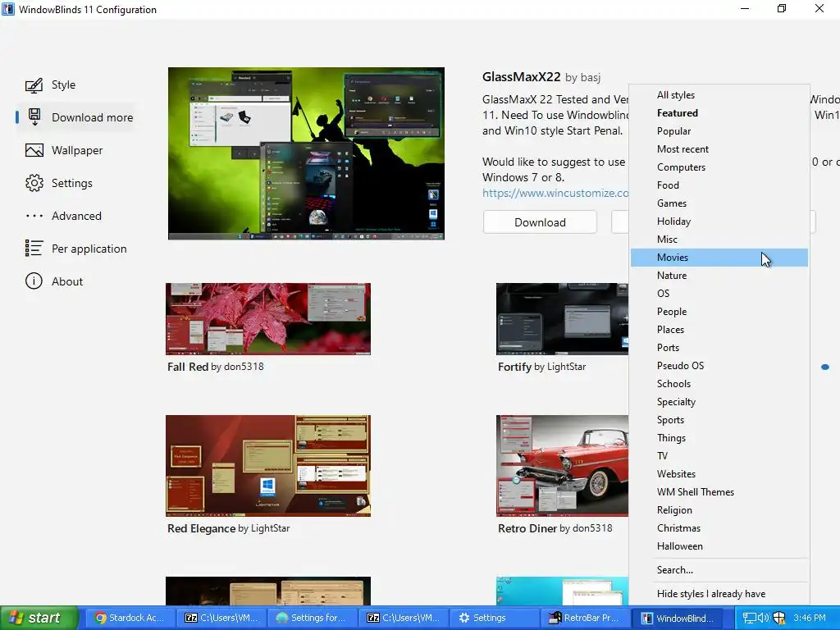
Task: Choose Nature from the category menu
Action: pos(719,276)
